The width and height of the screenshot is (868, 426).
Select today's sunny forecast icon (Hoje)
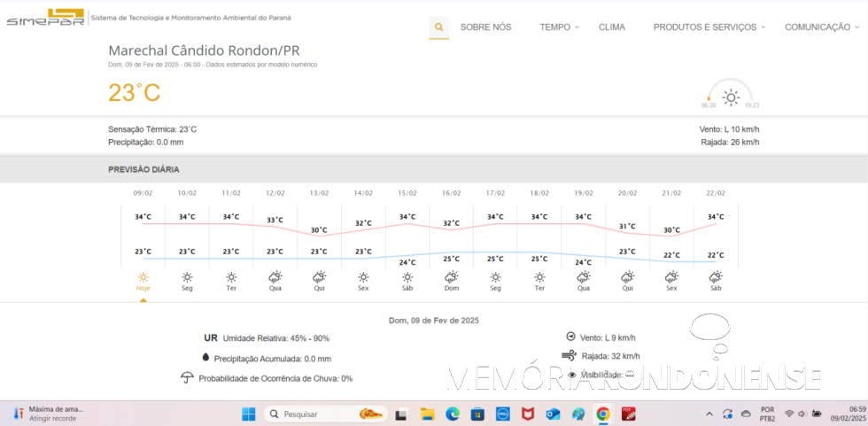pyautogui.click(x=143, y=277)
